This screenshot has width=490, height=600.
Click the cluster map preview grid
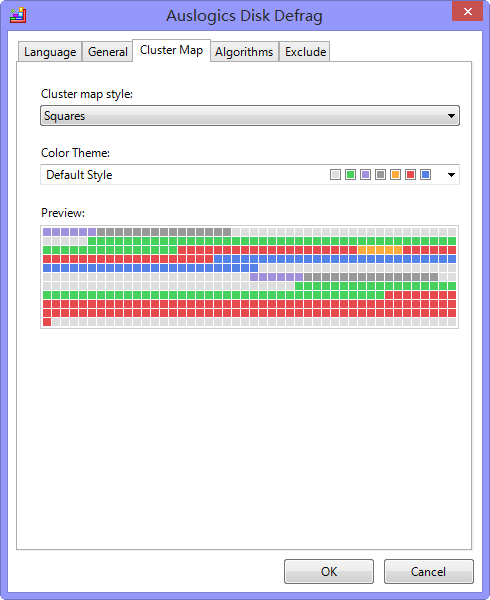(250, 277)
